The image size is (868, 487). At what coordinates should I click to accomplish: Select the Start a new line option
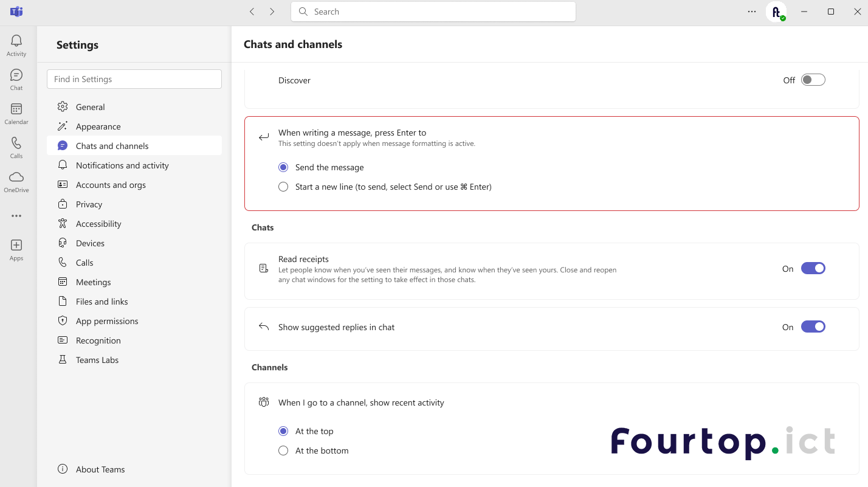pyautogui.click(x=283, y=187)
